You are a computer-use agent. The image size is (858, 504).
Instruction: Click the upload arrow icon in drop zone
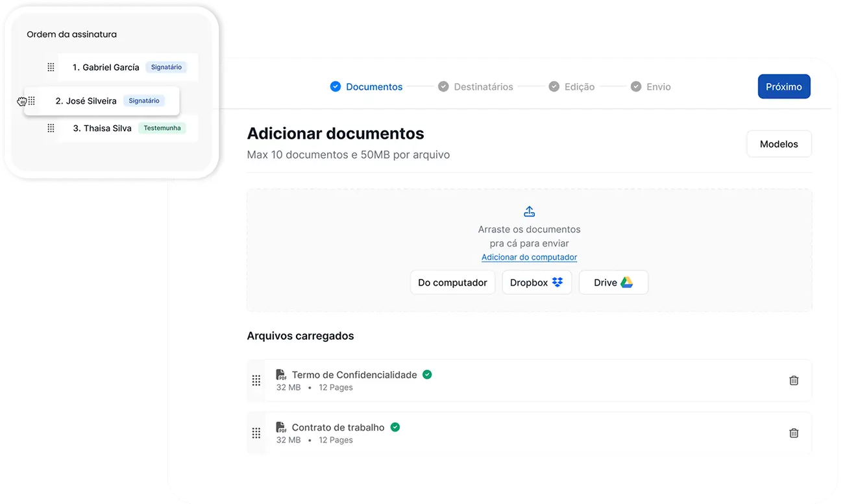pyautogui.click(x=529, y=211)
